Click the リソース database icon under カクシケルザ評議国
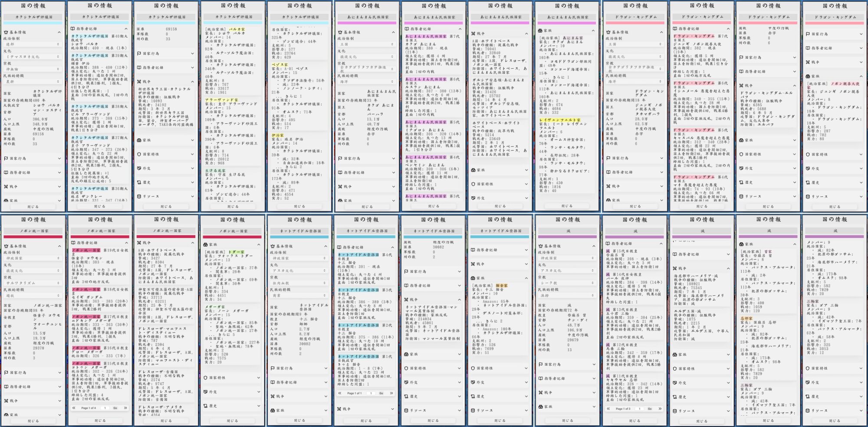868x427 pixels. pyautogui.click(x=139, y=196)
